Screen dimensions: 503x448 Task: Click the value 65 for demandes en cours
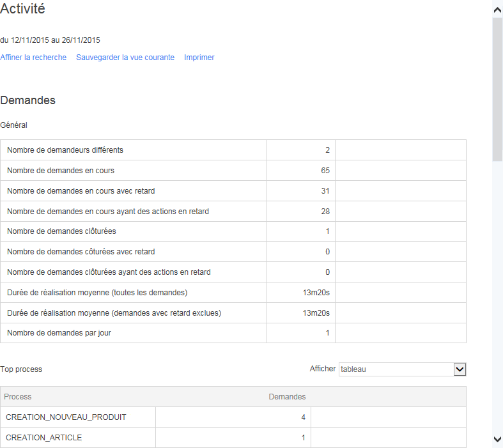coord(325,171)
